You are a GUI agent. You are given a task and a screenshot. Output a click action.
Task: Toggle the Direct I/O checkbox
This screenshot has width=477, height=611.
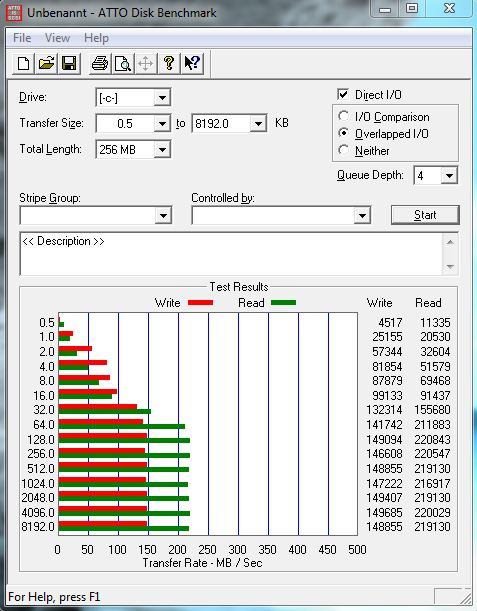343,94
